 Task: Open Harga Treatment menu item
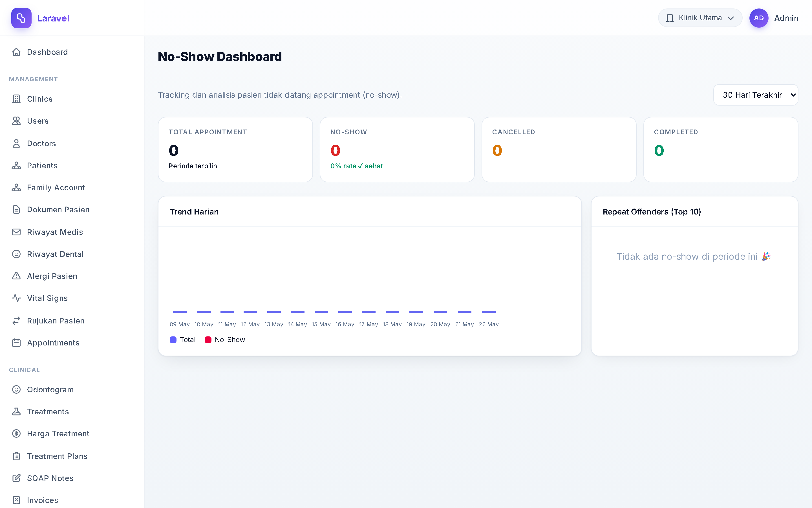(x=72, y=434)
